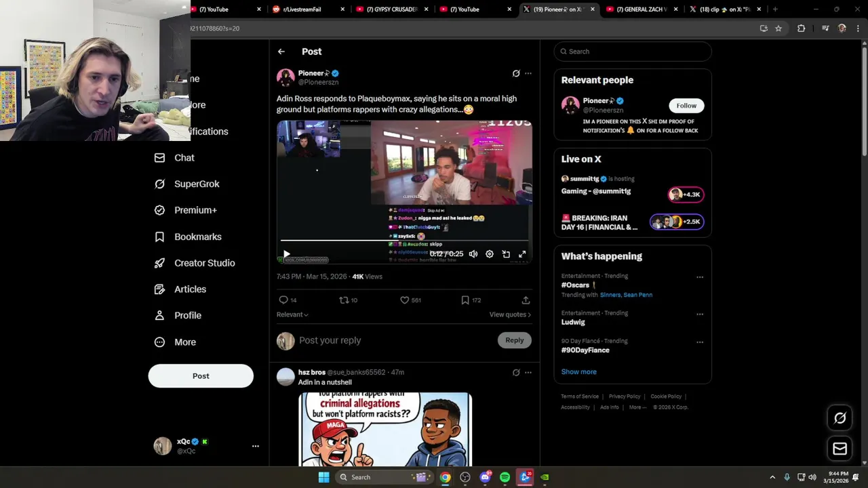Play the Adin Ross video clip
The width and height of the screenshot is (868, 488).
pos(286,254)
